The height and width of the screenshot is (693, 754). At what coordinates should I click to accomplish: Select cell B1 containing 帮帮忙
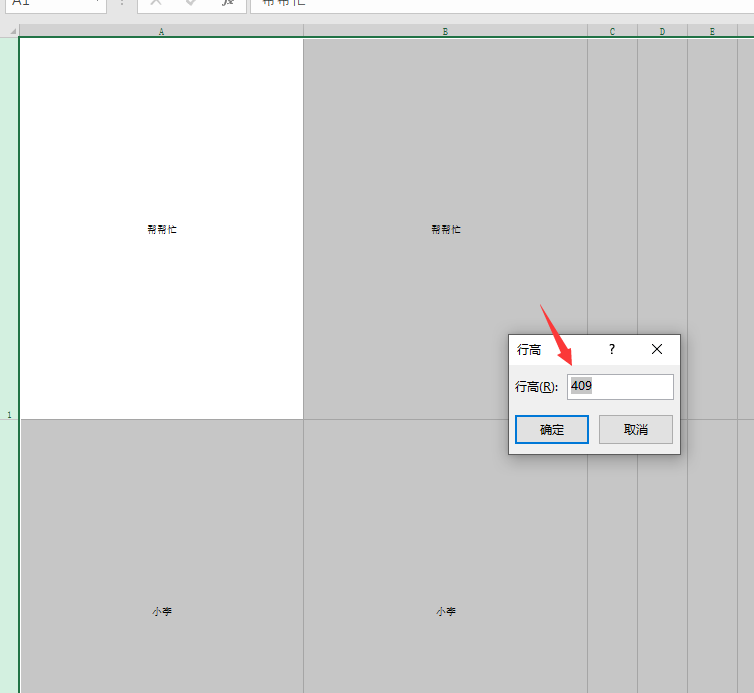coord(445,228)
